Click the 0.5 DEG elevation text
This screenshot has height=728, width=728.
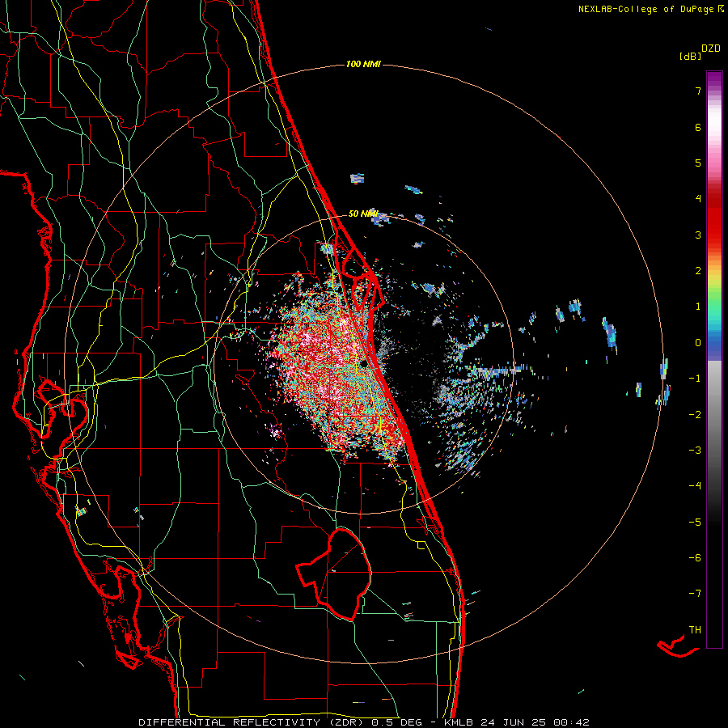[397, 722]
